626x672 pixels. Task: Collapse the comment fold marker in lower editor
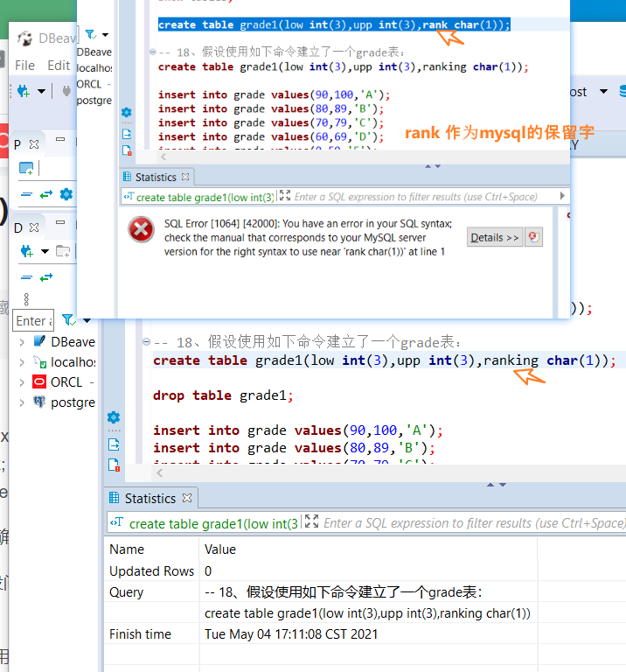click(146, 341)
